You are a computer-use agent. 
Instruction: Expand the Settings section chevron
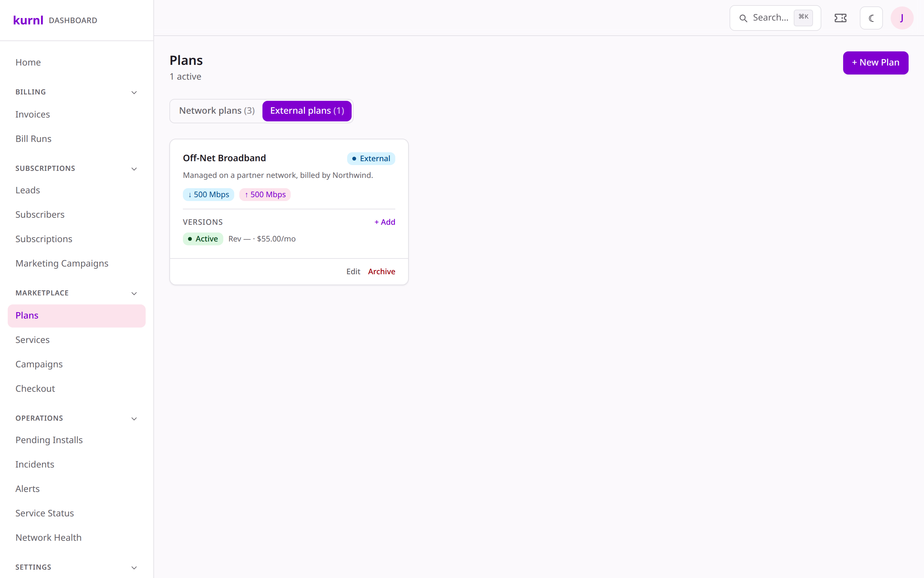click(134, 568)
